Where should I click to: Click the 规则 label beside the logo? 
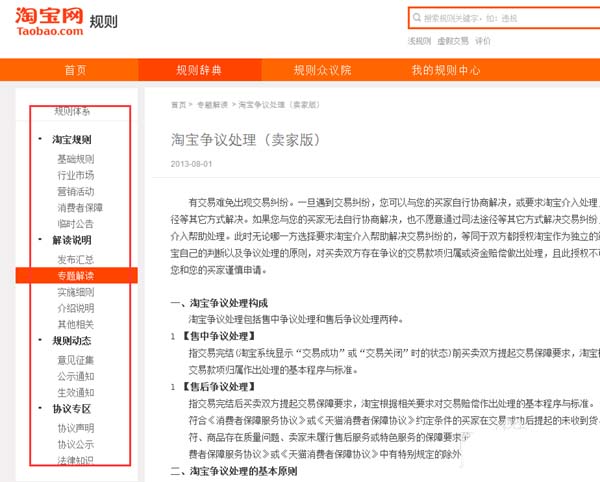[103, 22]
